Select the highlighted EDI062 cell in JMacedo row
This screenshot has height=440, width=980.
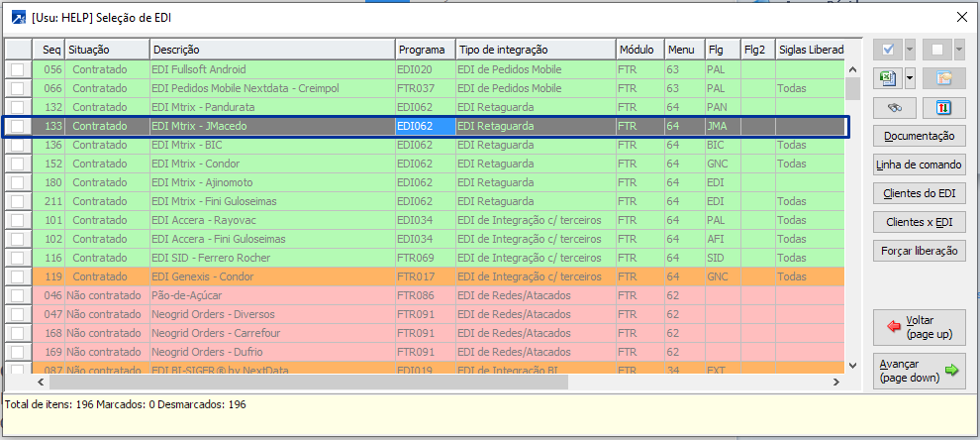coord(425,126)
